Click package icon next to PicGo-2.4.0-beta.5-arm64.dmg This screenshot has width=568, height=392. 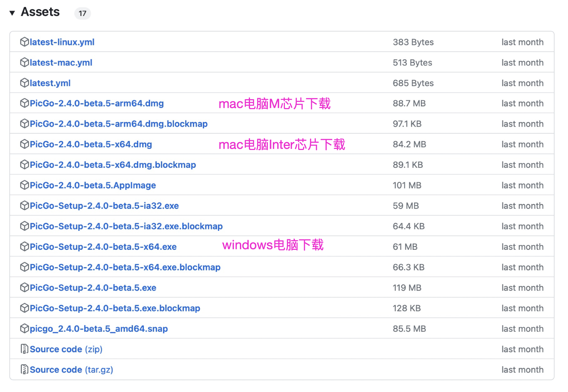(24, 103)
